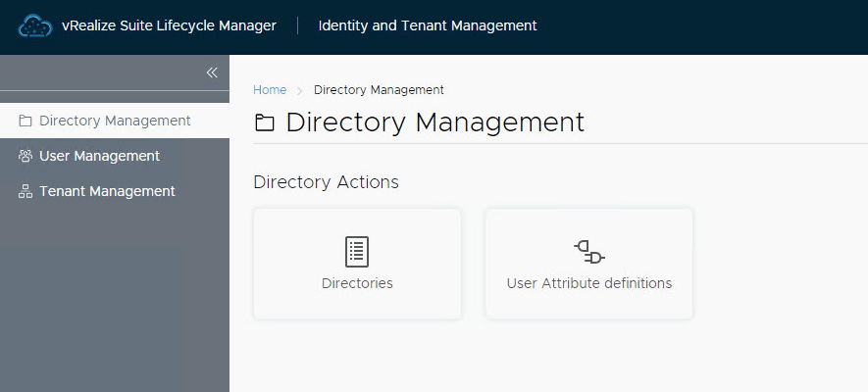868x392 pixels.
Task: Open User Attribute definitions card label
Action: point(588,283)
